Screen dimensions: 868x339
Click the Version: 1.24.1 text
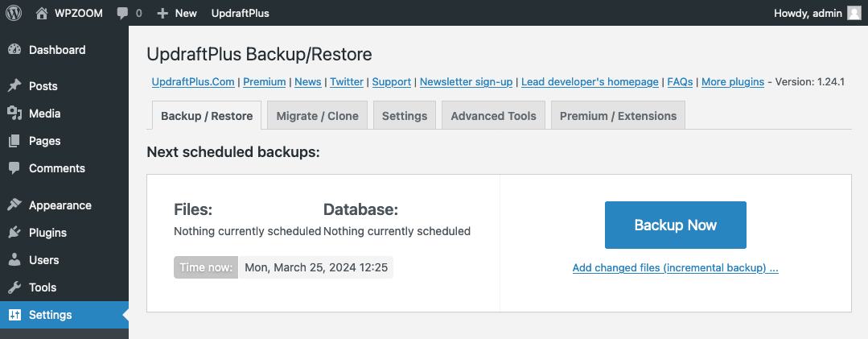(x=810, y=82)
